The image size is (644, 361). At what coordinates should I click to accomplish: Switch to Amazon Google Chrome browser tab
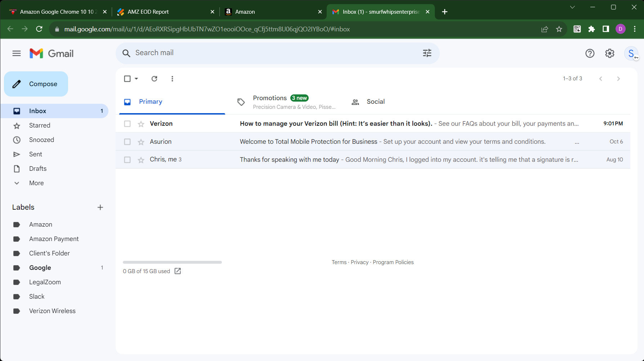pyautogui.click(x=58, y=12)
